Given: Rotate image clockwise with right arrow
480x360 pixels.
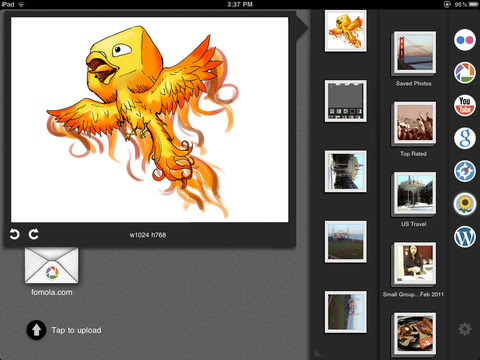Looking at the screenshot, I should 34,234.
